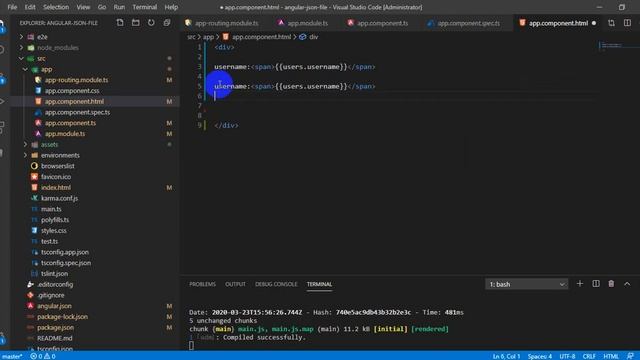Open main.ts in Explorer
Viewport: 640px width, 360px height.
(51, 209)
